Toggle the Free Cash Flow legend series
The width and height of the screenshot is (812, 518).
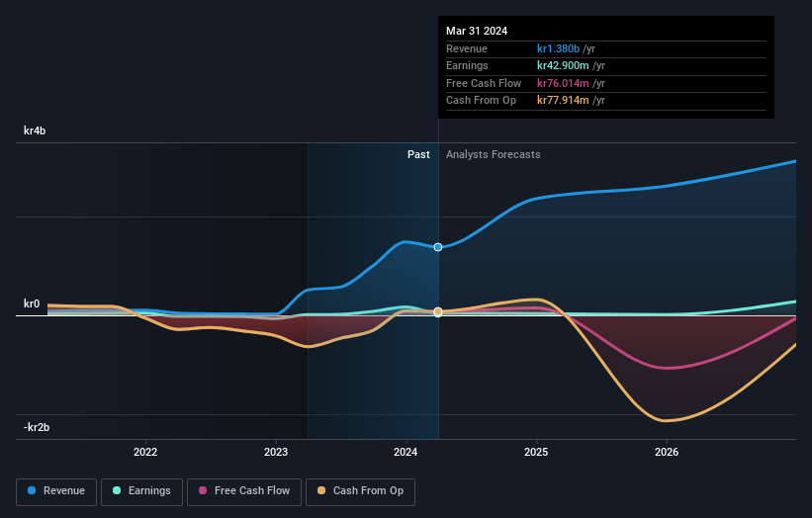click(244, 491)
